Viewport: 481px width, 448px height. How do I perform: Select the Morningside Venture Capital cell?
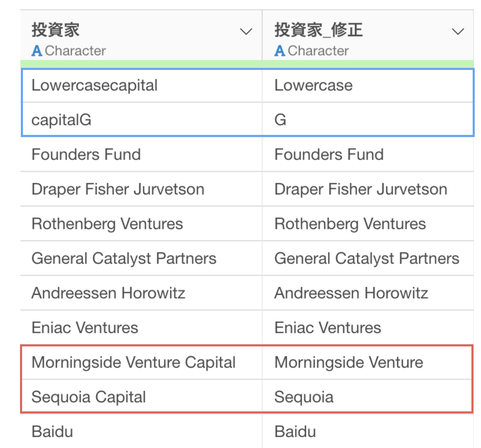pos(141,362)
